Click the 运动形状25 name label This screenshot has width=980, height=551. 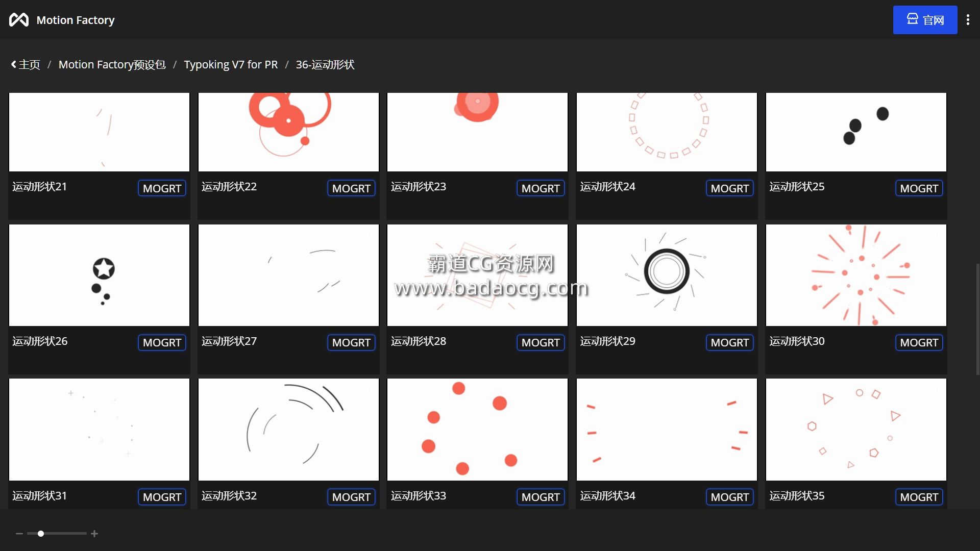[x=797, y=187]
